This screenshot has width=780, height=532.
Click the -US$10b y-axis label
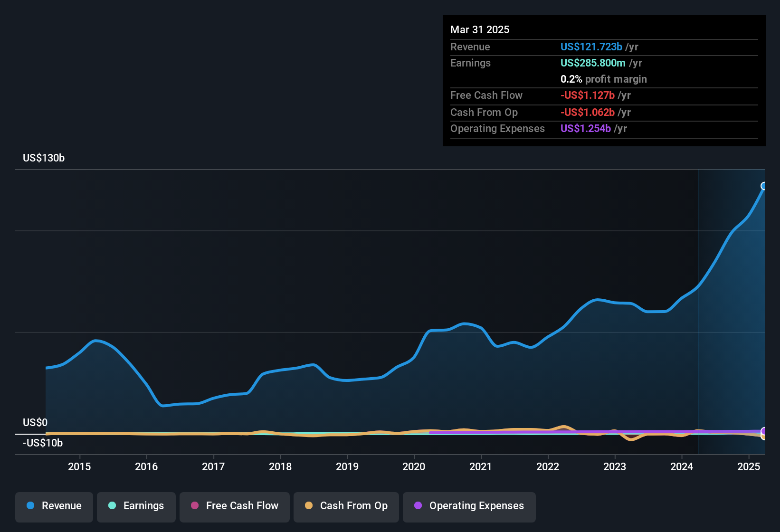43,443
